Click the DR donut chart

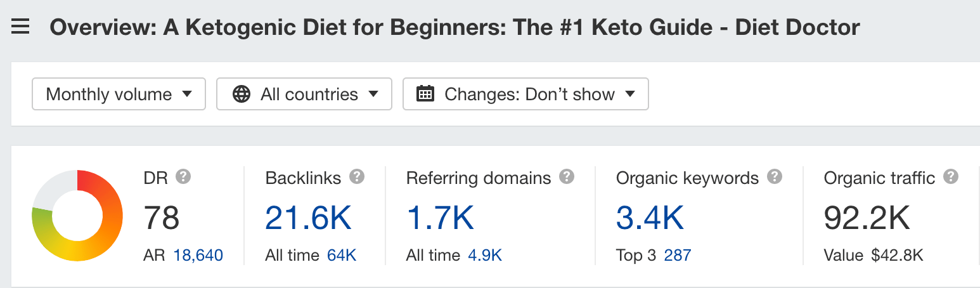(x=77, y=216)
